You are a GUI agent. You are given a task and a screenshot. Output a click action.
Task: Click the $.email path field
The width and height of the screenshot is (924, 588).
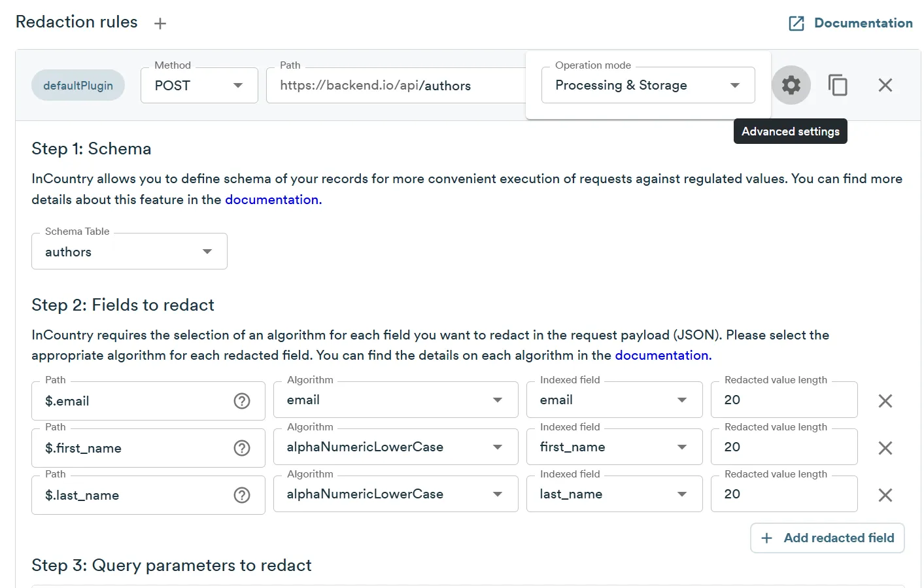[x=148, y=401]
